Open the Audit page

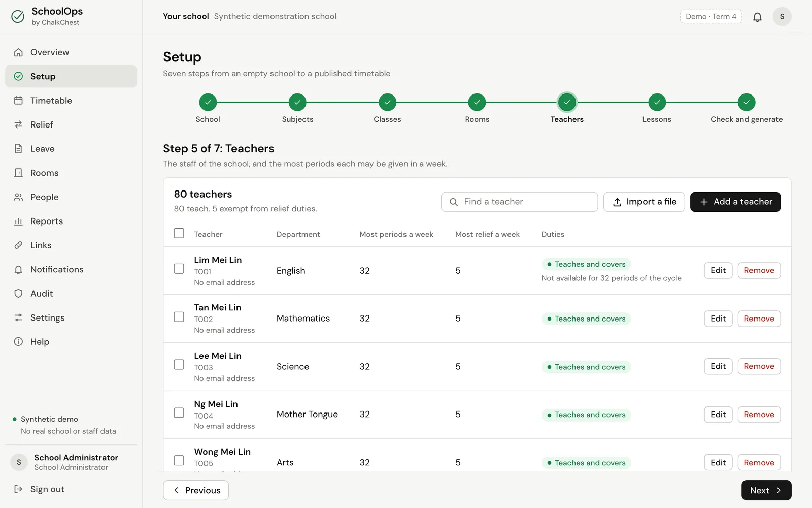(x=71, y=294)
